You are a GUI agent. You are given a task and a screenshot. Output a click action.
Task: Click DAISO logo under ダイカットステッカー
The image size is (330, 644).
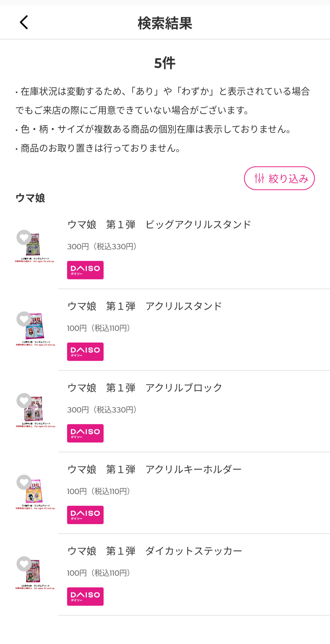[x=85, y=596]
